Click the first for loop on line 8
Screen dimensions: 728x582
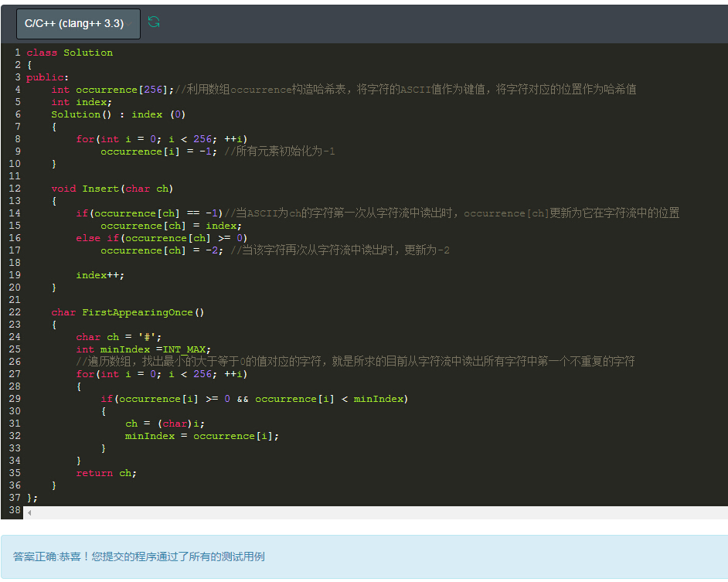click(x=162, y=139)
